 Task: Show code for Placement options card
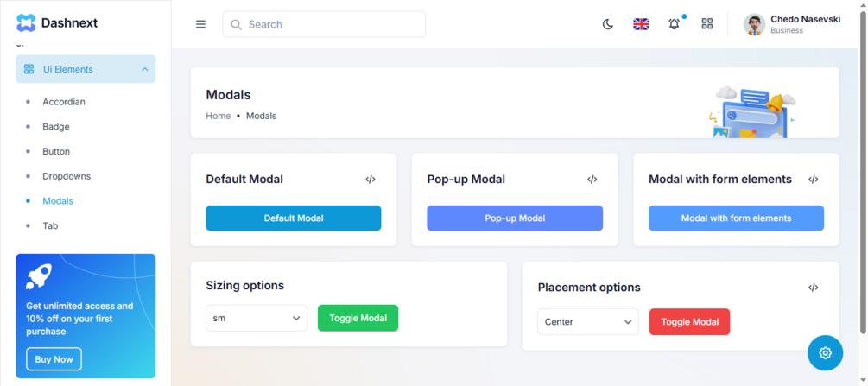click(x=814, y=288)
